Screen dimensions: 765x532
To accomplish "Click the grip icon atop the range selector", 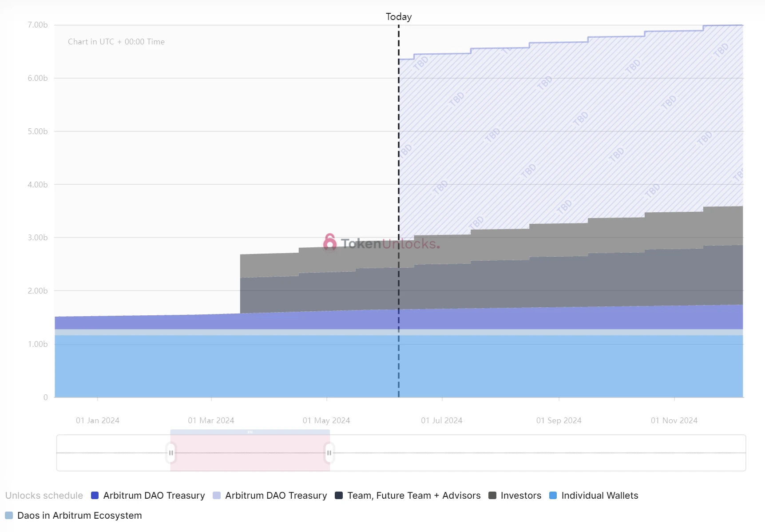I will pyautogui.click(x=250, y=432).
